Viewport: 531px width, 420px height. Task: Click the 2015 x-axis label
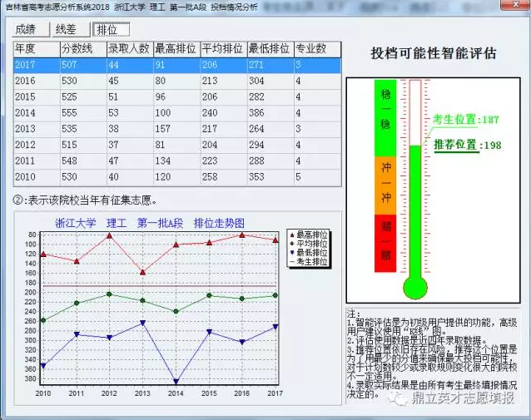[x=209, y=393]
